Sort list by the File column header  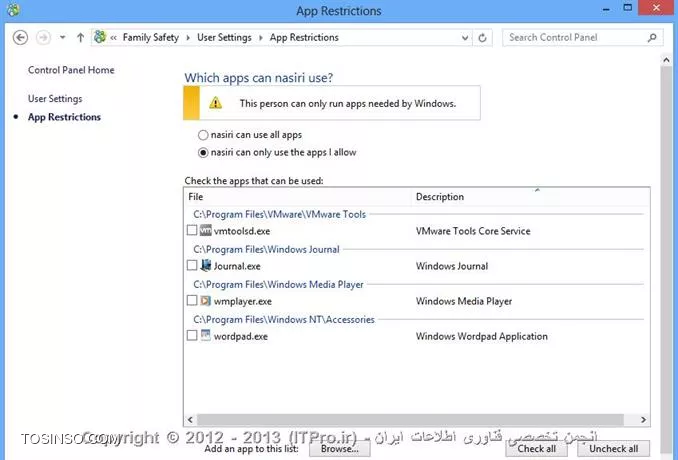pyautogui.click(x=297, y=197)
